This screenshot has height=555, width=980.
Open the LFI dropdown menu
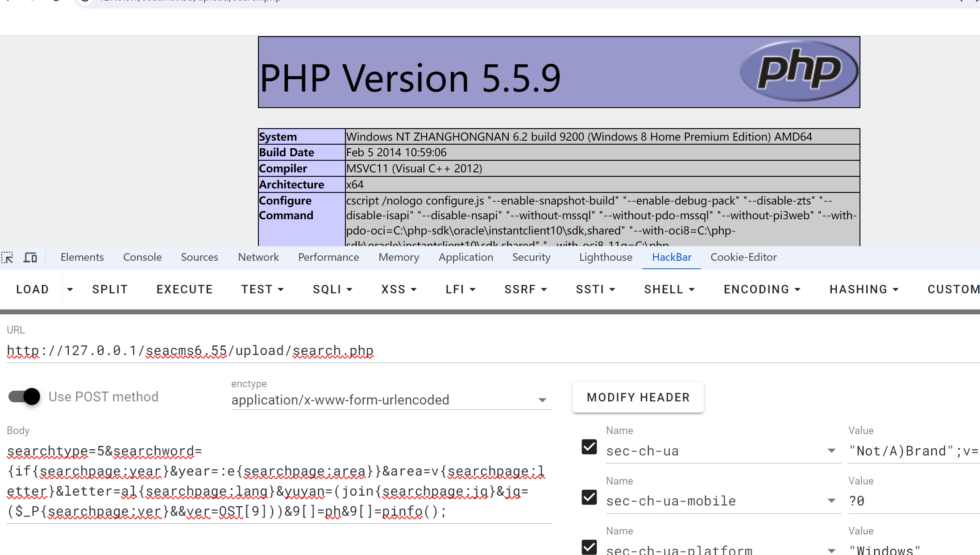[x=461, y=289]
